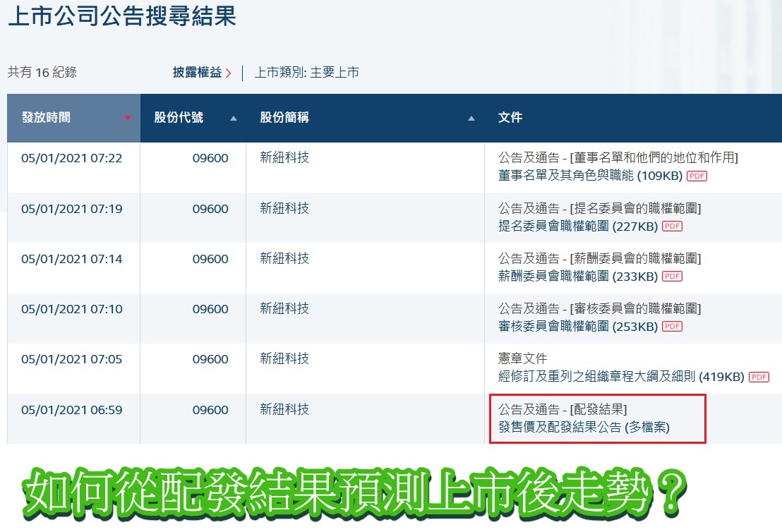This screenshot has height=532, width=782.
Task: Click 新紐科技 in the 07:22 row
Action: click(284, 157)
